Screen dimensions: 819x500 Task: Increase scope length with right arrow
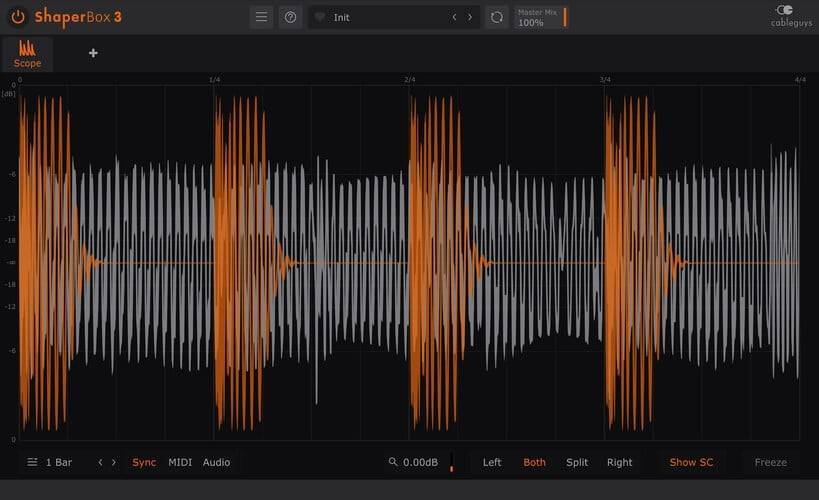tap(114, 462)
